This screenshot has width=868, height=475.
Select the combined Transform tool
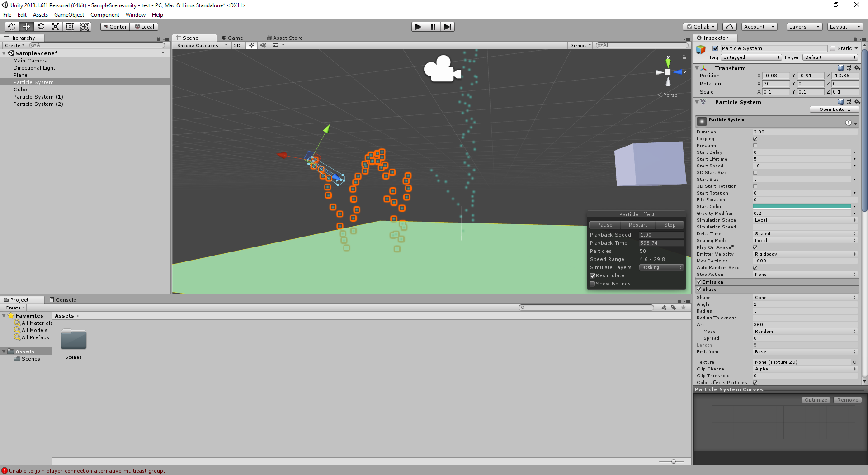[x=84, y=27]
